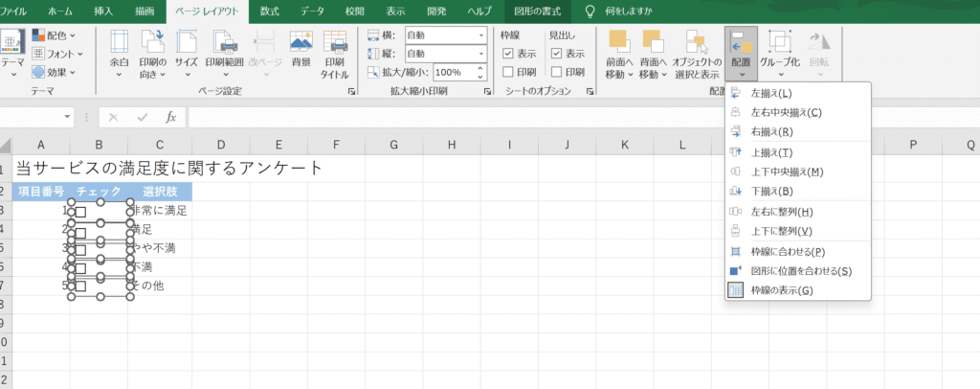The image size is (980, 389).
Task: Toggle 枠線 表示 checkbox
Action: tap(508, 54)
